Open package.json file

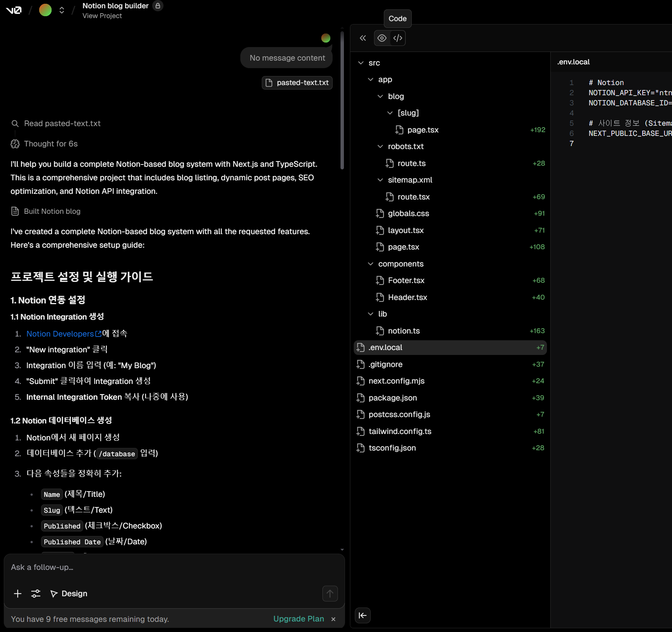coord(450,398)
